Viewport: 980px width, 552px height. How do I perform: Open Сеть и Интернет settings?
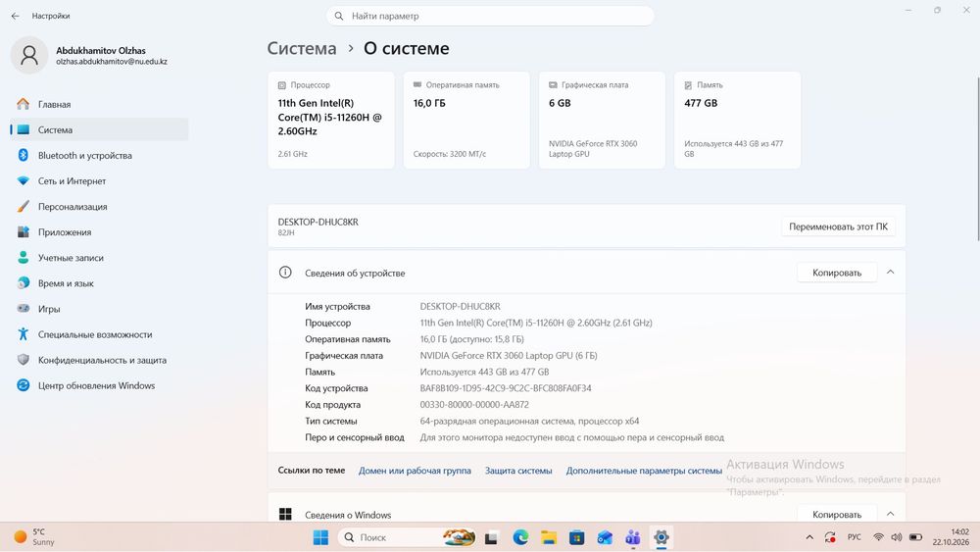coord(99,181)
